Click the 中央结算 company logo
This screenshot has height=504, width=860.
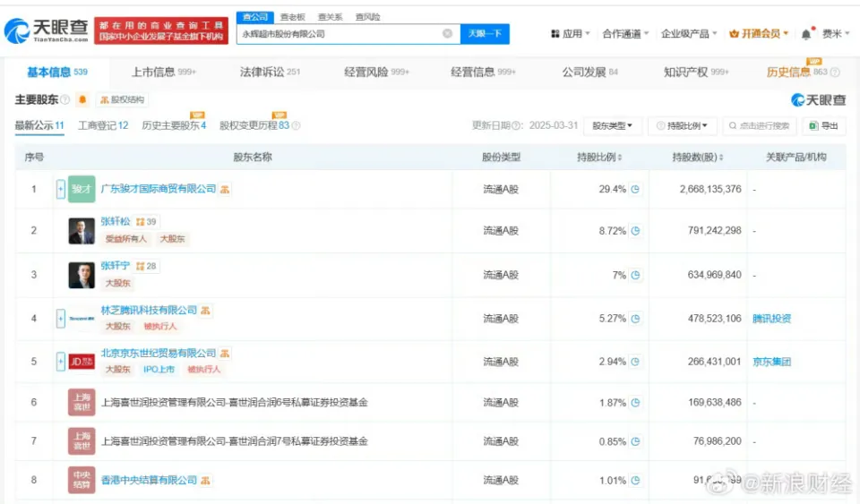(x=82, y=480)
